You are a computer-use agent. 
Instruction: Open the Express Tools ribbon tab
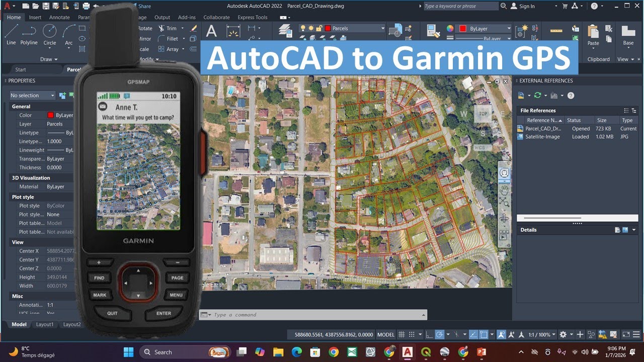tap(253, 17)
